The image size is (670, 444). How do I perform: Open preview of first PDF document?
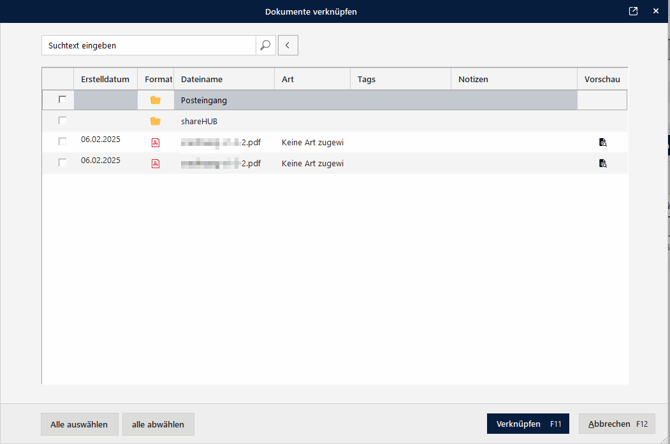click(602, 142)
